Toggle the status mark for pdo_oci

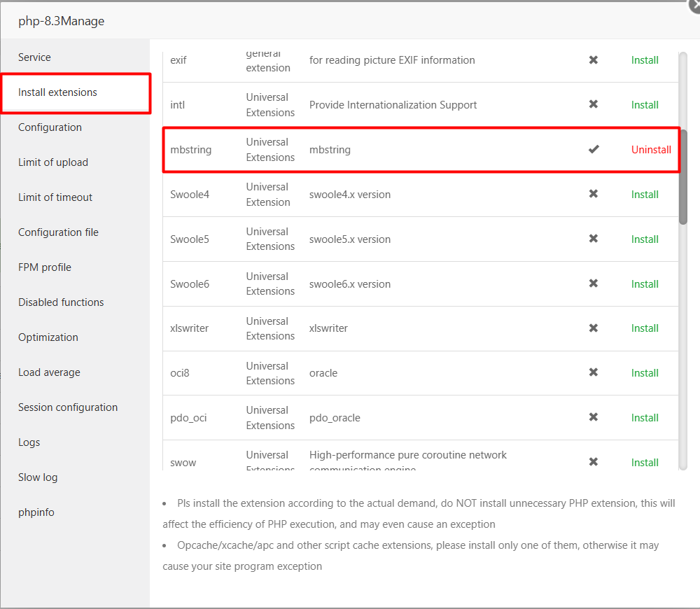pos(593,417)
